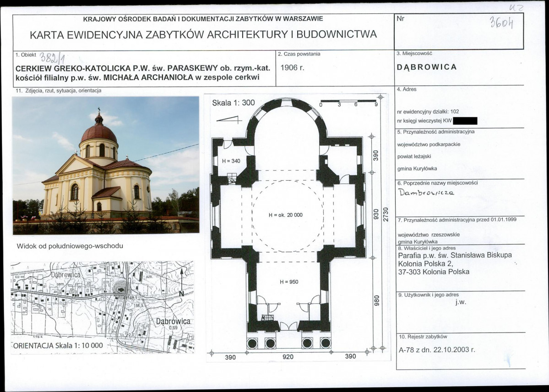Click the 920 width dimension label

click(288, 357)
